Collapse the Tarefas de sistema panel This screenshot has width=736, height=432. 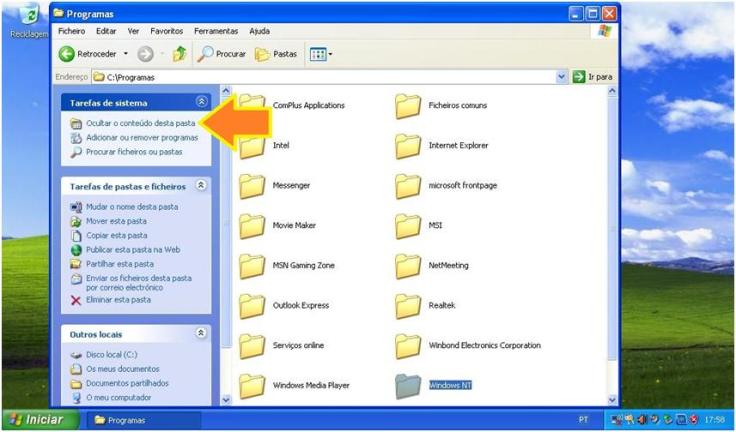pyautogui.click(x=202, y=102)
